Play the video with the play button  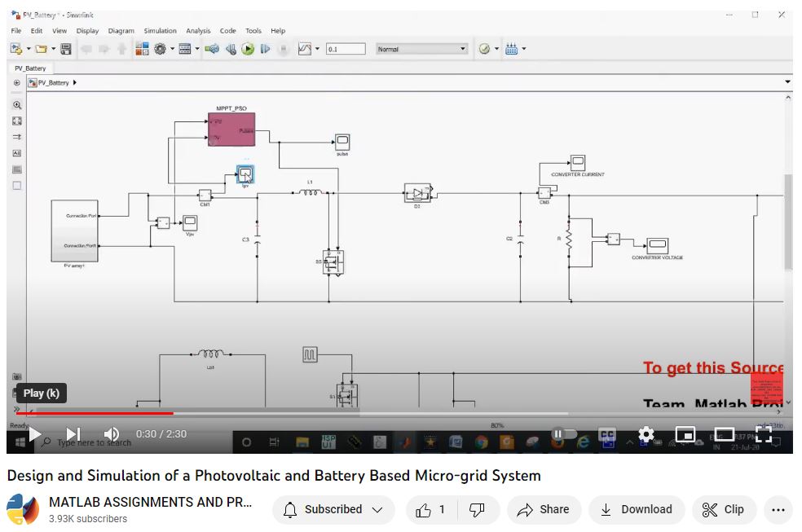(34, 434)
